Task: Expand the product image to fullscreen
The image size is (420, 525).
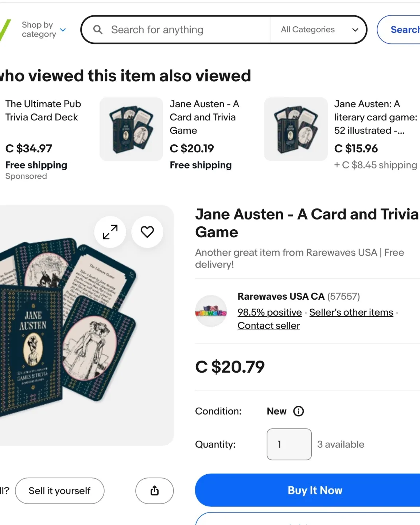Action: (x=110, y=232)
